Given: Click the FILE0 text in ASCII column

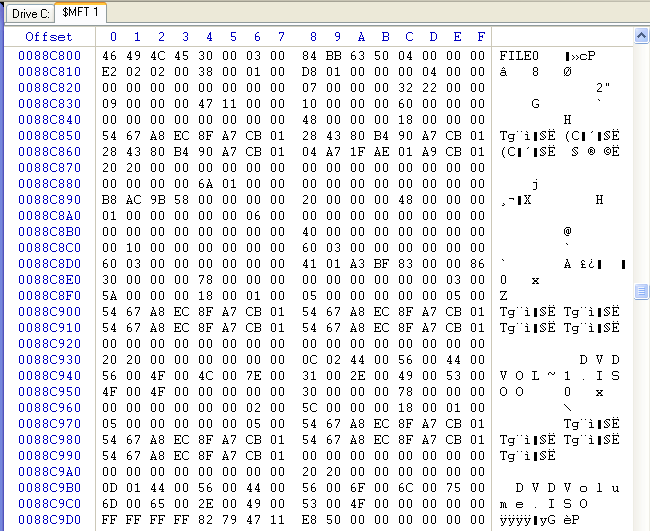Looking at the screenshot, I should (x=519, y=55).
